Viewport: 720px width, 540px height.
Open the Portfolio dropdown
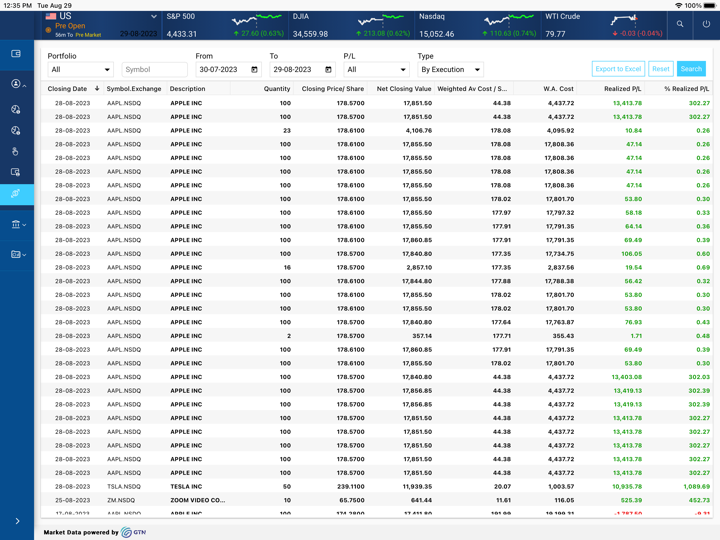(80, 70)
